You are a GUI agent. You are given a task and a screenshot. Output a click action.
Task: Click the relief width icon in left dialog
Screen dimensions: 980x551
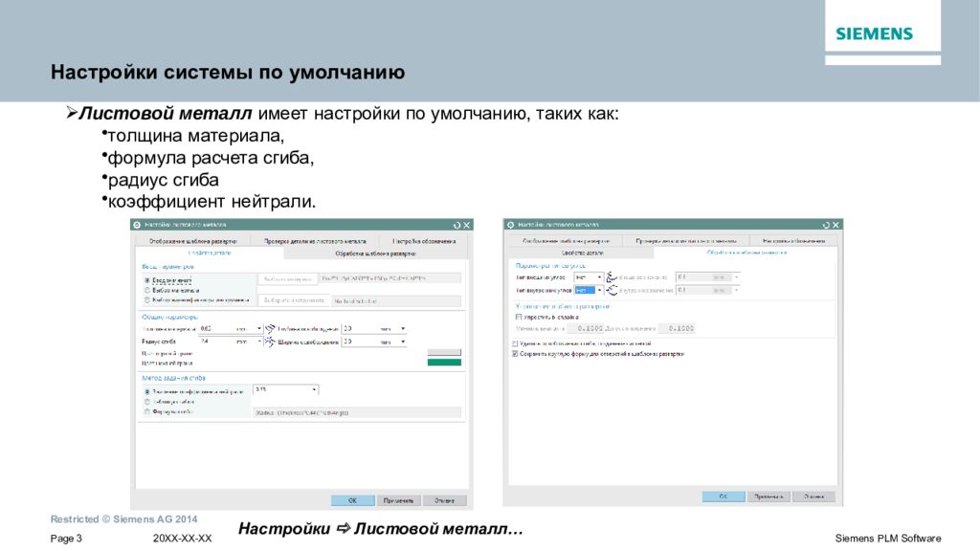pyautogui.click(x=270, y=342)
